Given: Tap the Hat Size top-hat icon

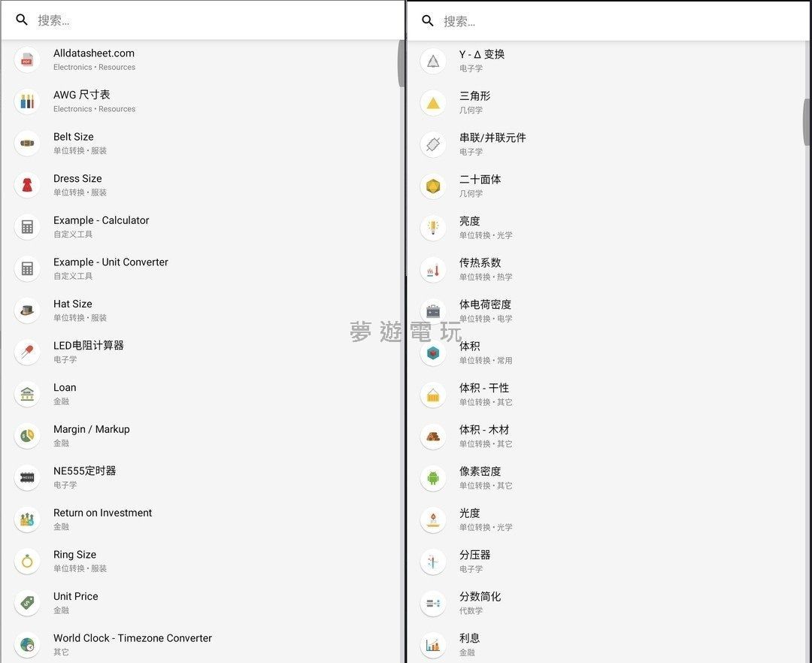Looking at the screenshot, I should point(27,310).
